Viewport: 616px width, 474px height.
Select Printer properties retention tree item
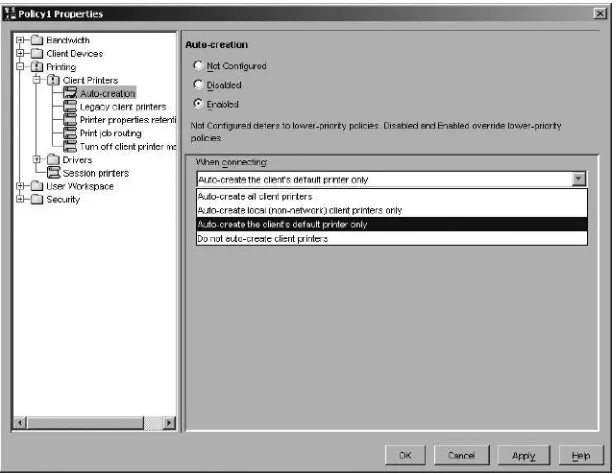(x=128, y=120)
